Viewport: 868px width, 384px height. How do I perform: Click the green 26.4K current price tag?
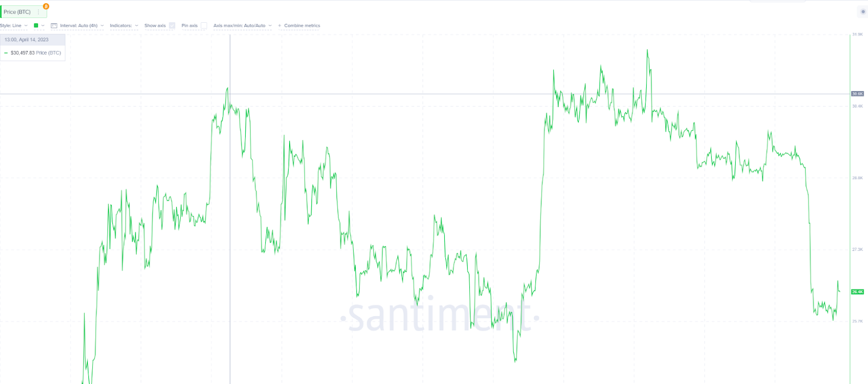tap(857, 292)
